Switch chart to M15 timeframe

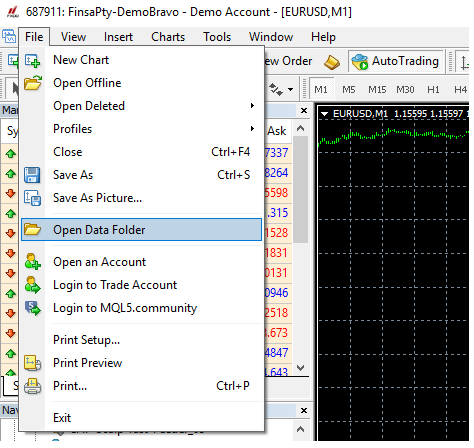[x=377, y=89]
